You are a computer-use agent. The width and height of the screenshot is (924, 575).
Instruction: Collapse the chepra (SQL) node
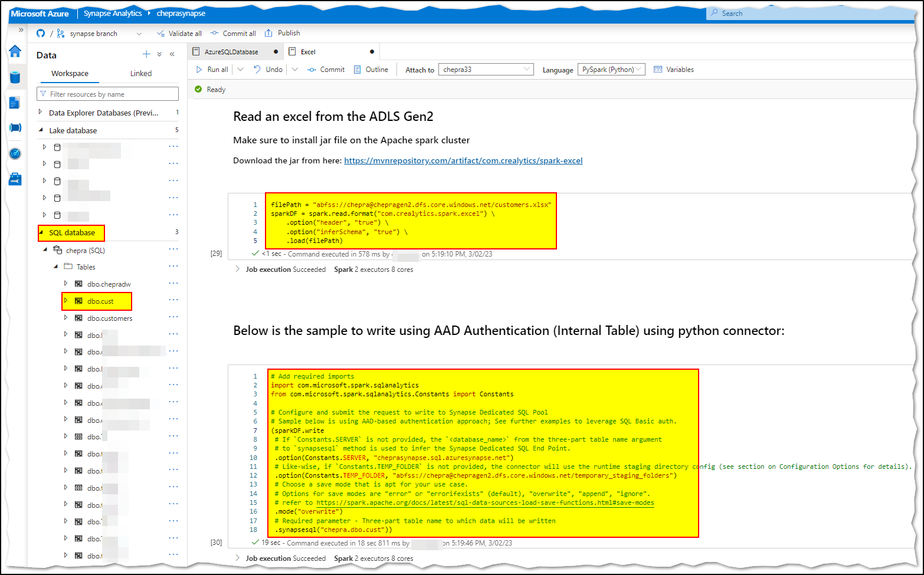(x=45, y=250)
